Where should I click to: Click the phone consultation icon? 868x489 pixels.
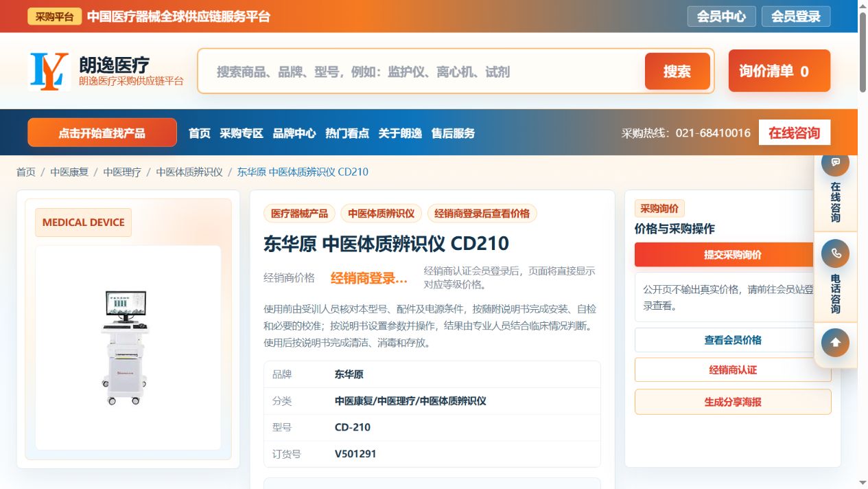coord(835,253)
